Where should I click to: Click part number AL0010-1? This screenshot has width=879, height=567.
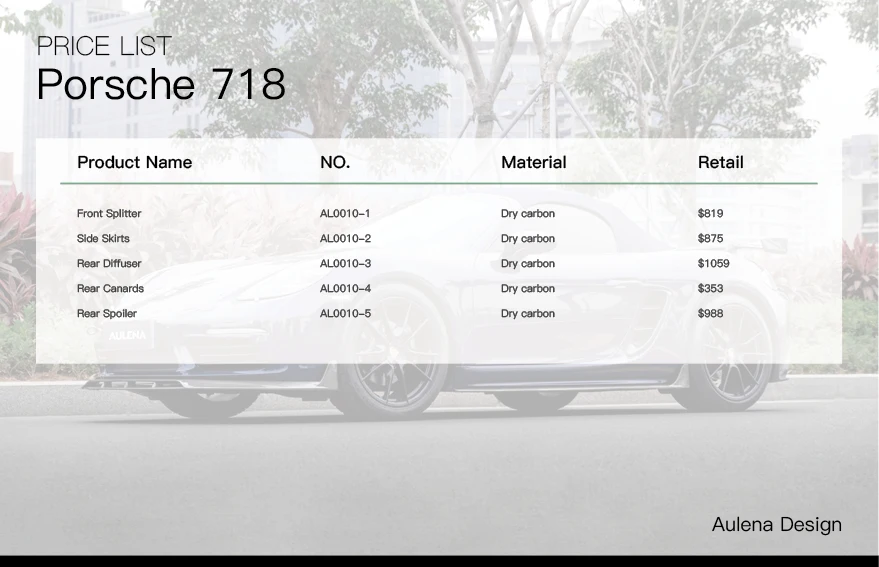click(x=345, y=214)
